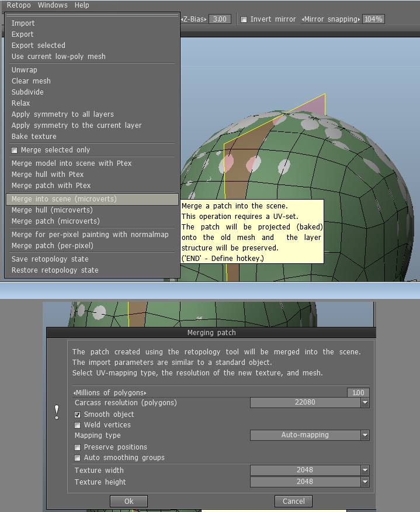Choose Merge for per-pixel painting with normalmap
The height and width of the screenshot is (512, 420).
[90, 235]
